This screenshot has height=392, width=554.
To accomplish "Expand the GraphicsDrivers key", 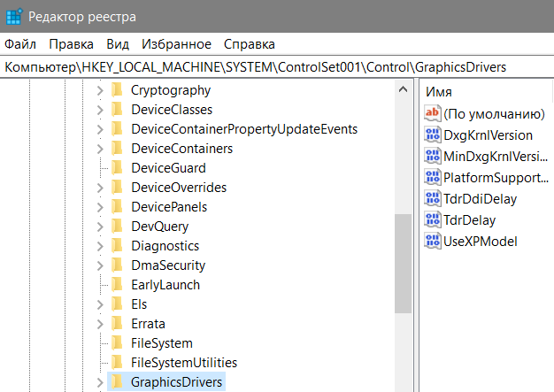I will pyautogui.click(x=99, y=382).
